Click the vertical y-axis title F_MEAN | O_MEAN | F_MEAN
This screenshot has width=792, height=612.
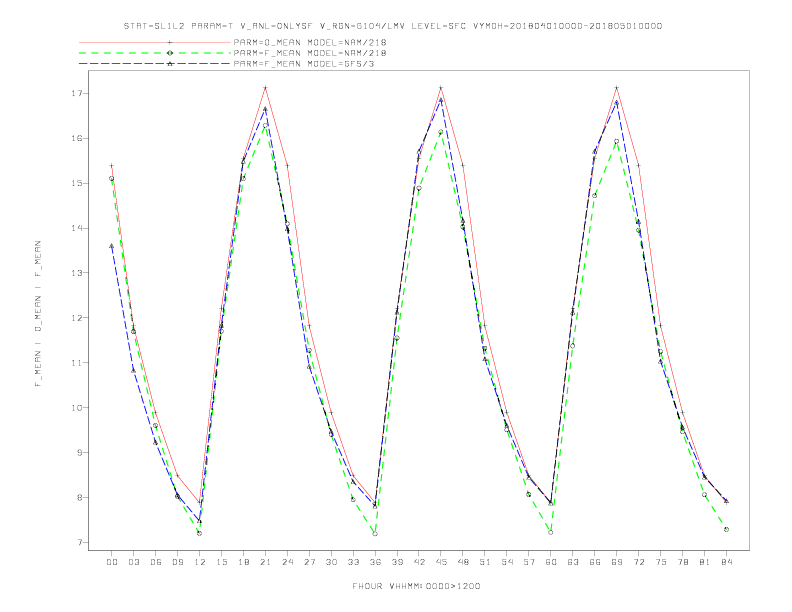pos(38,314)
